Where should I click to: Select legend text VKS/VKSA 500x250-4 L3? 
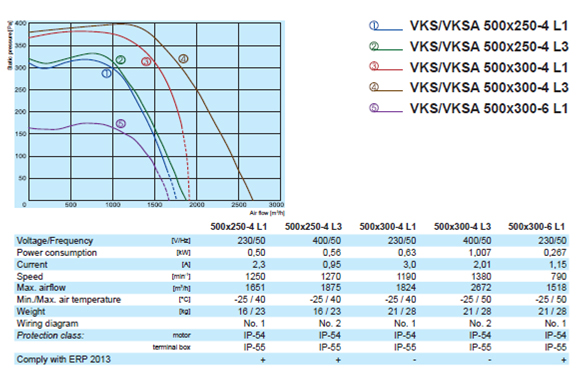(489, 47)
